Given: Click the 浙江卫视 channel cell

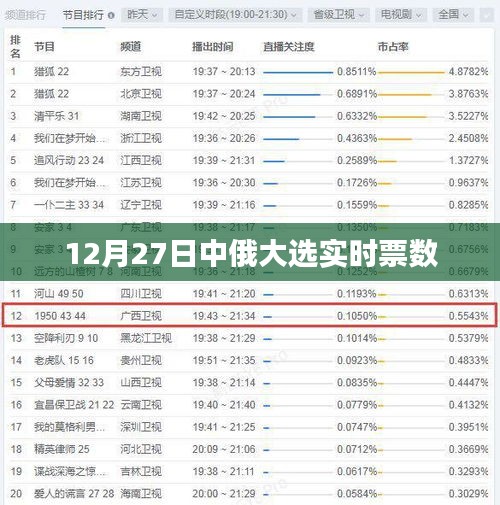Looking at the screenshot, I should click(141, 138).
